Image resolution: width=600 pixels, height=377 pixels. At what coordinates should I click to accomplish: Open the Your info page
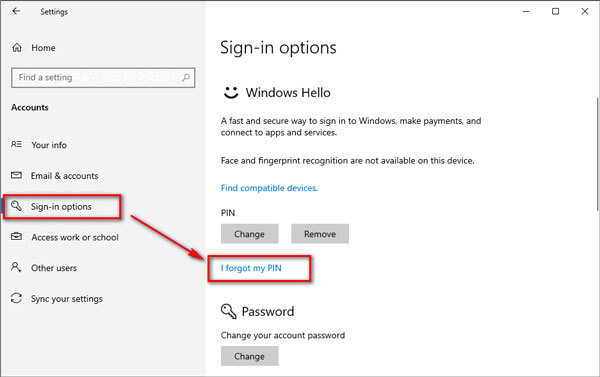49,145
